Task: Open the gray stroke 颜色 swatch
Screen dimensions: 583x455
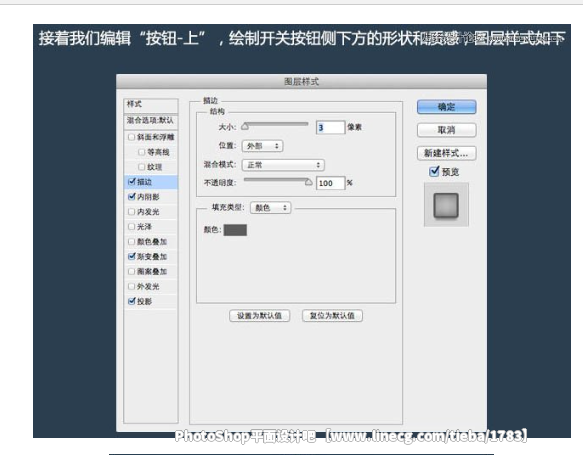Action: click(235, 230)
